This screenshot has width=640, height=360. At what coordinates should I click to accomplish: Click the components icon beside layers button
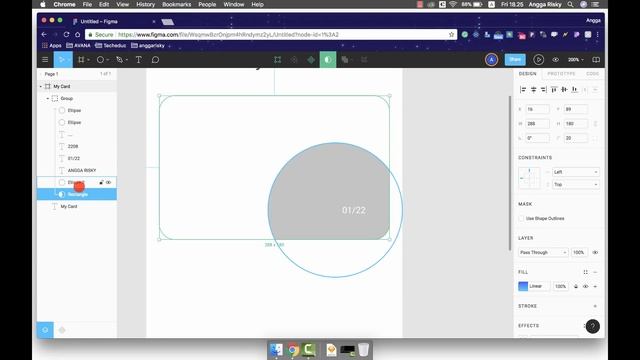click(x=62, y=330)
